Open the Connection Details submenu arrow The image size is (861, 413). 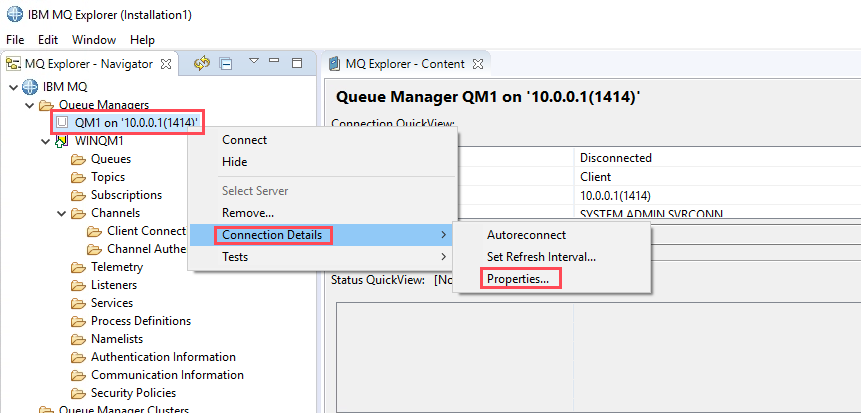click(x=444, y=235)
